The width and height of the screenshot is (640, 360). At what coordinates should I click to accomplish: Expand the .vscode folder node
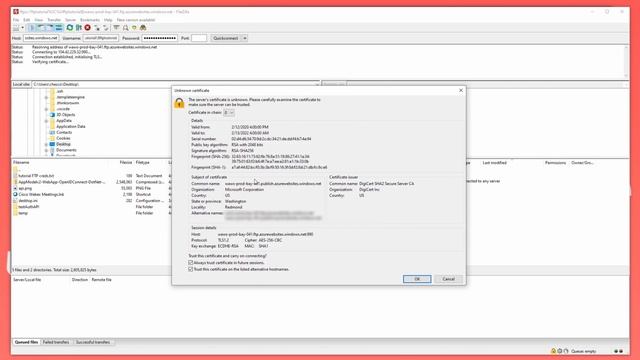(46, 109)
